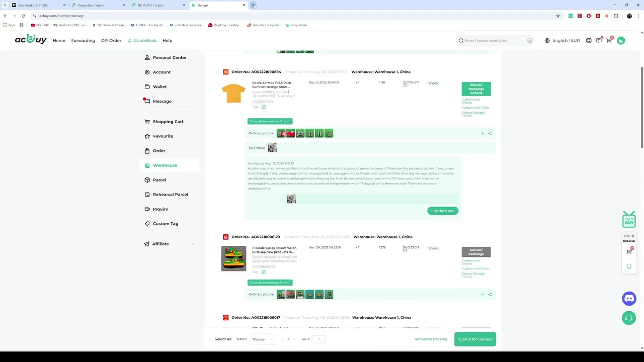The width and height of the screenshot is (644, 362).
Task: Click Submit for Delivery
Action: (x=475, y=339)
